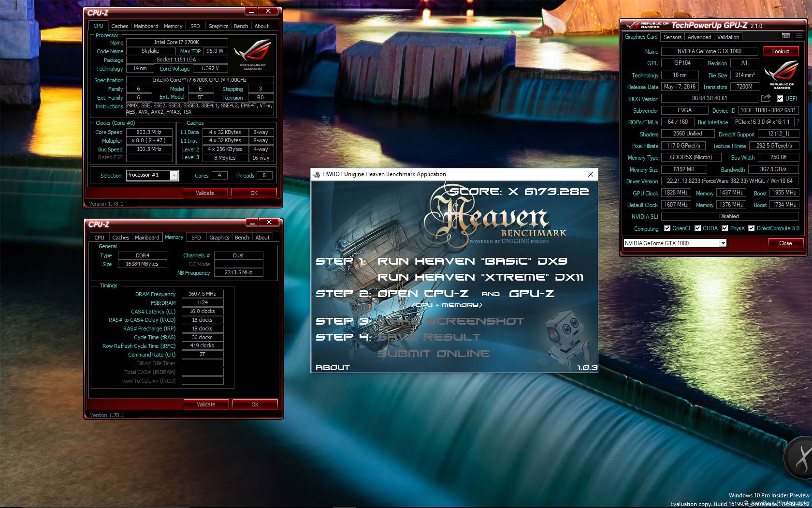812x508 pixels.
Task: Open the NVIDIA GeForce GTX 1080 GPU dropdown
Action: pyautogui.click(x=723, y=243)
